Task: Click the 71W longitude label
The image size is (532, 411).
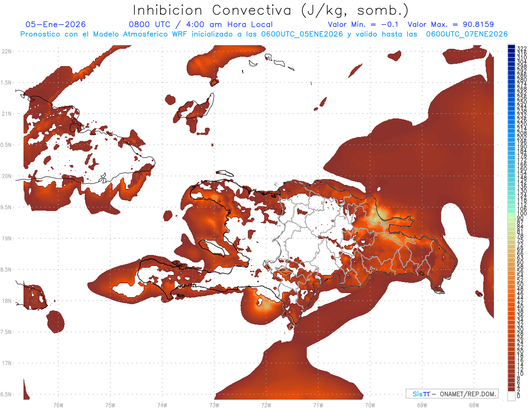Action: click(x=318, y=405)
